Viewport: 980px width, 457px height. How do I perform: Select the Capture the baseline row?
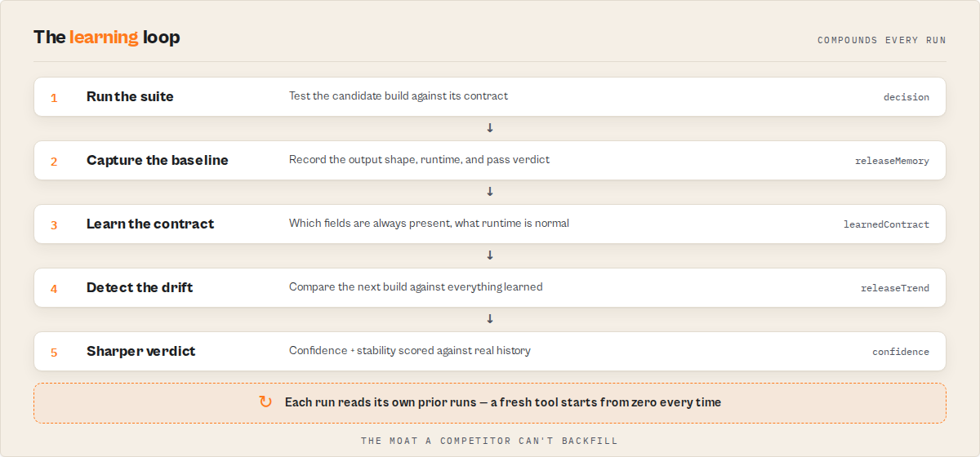point(490,160)
